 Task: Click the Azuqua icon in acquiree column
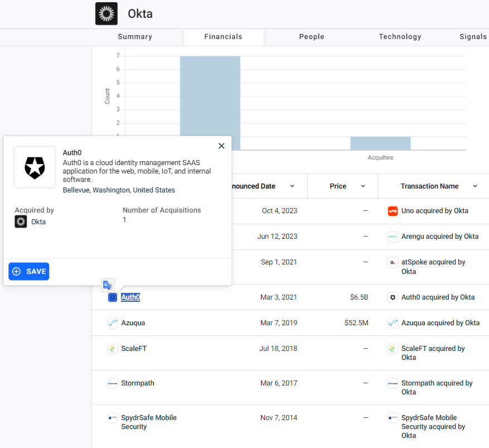[x=113, y=323]
